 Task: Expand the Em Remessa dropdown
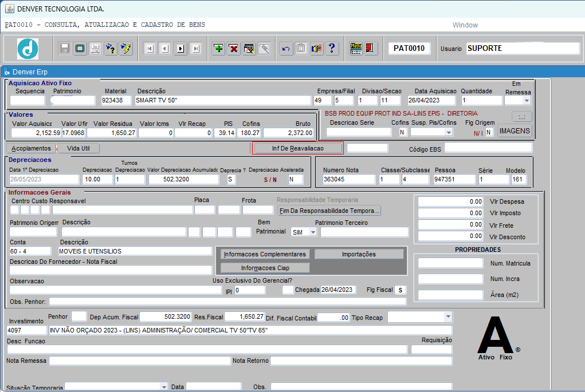pyautogui.click(x=526, y=101)
